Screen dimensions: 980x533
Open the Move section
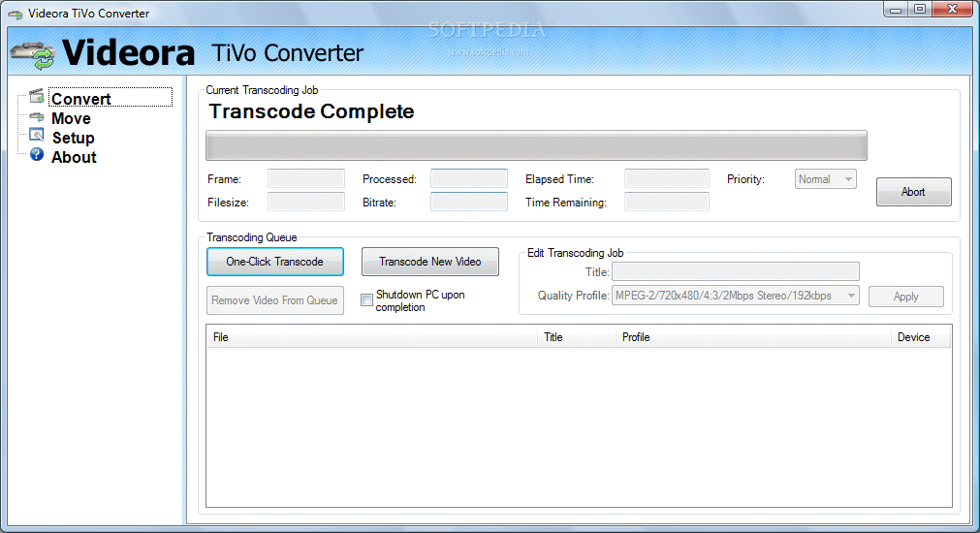[x=71, y=118]
